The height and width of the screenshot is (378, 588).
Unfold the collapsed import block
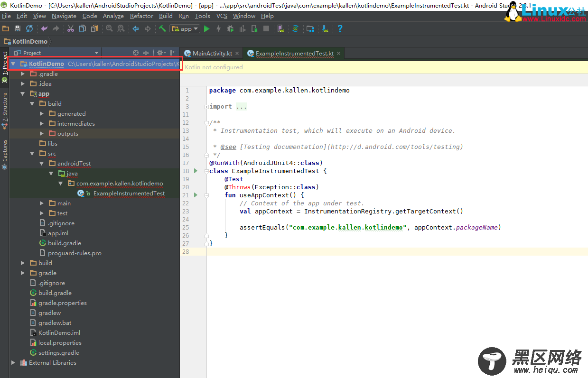click(207, 107)
